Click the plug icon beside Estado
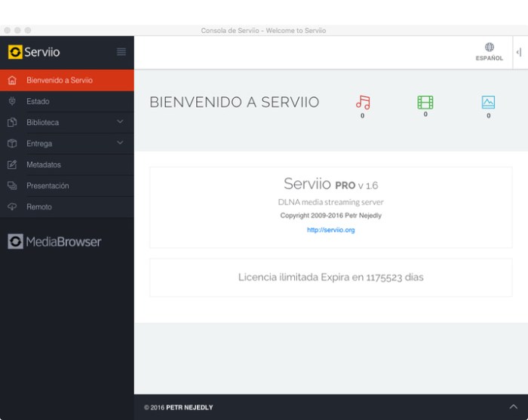Viewport: 528px width, 420px height. coord(12,101)
